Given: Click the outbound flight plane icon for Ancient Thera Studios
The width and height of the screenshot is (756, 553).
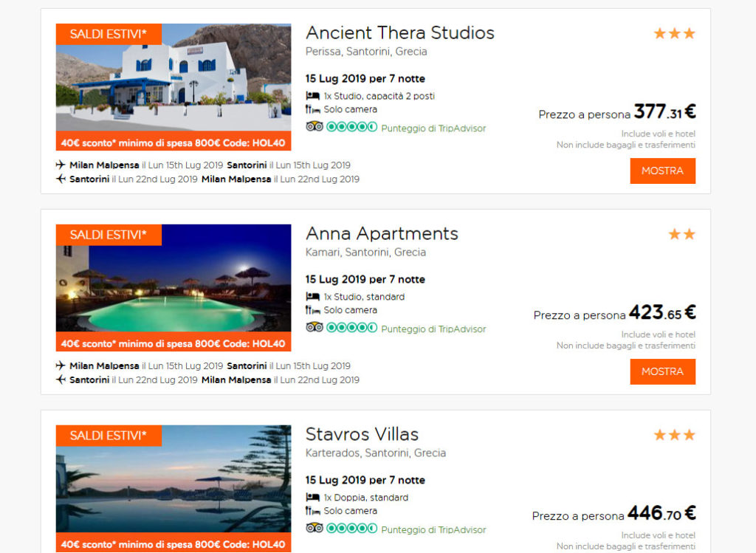Looking at the screenshot, I should 61,165.
